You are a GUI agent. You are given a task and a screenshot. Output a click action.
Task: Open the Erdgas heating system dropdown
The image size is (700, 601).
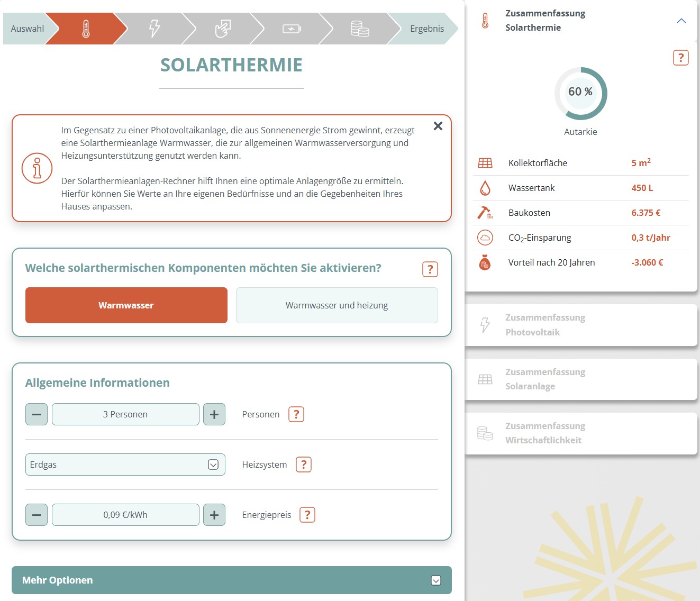[x=125, y=465]
